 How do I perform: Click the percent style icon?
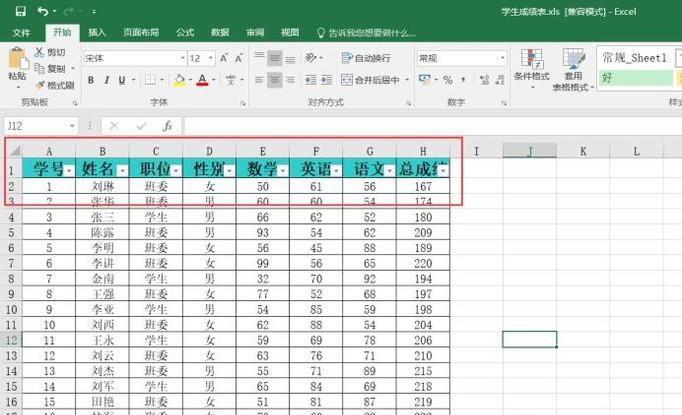tap(448, 80)
